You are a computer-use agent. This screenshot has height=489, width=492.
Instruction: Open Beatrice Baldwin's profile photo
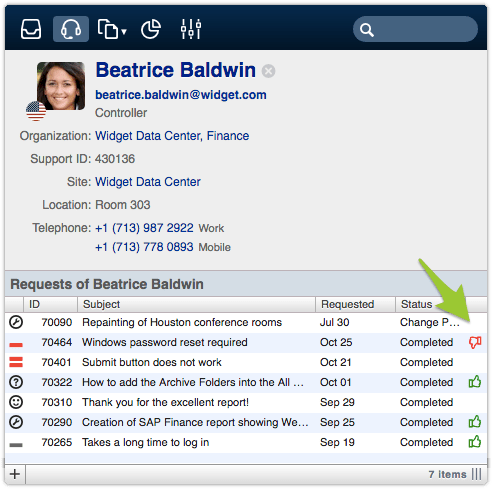pos(61,86)
